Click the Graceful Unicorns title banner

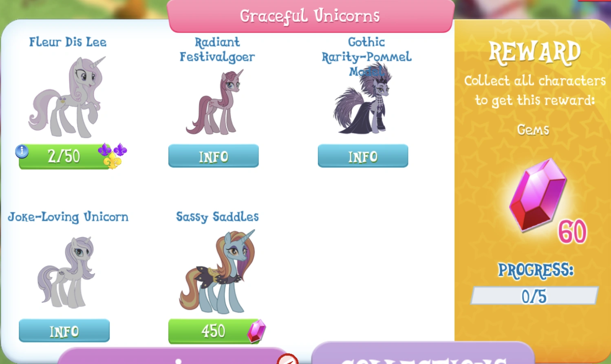(x=311, y=16)
